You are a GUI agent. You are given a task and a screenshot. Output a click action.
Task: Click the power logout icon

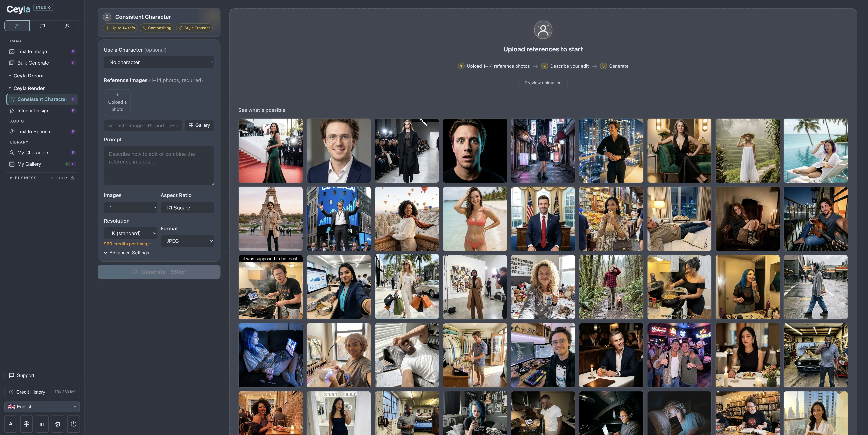(73, 424)
